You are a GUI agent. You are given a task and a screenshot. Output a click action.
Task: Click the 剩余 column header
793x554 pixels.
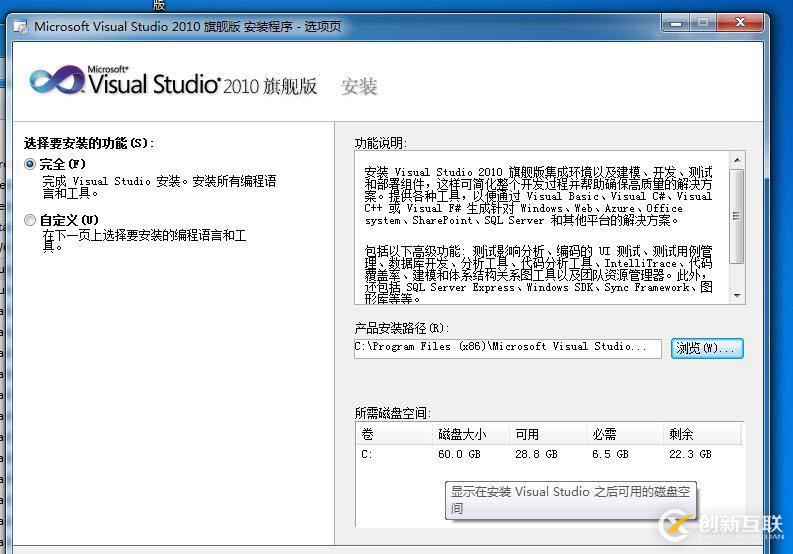702,434
